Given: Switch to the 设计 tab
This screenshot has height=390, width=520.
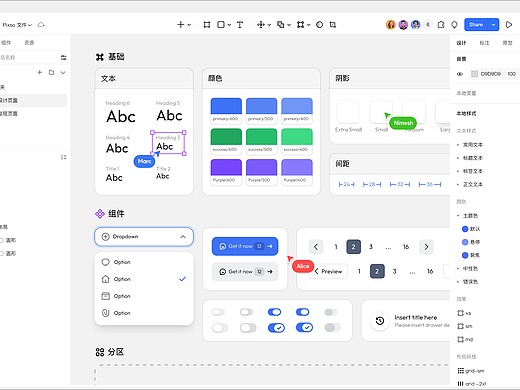Looking at the screenshot, I should (x=461, y=43).
